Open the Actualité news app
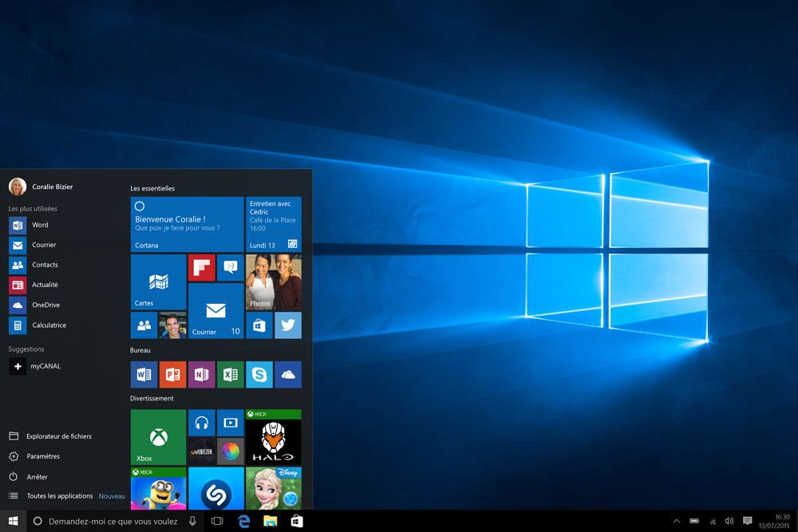798x532 pixels. point(34,285)
